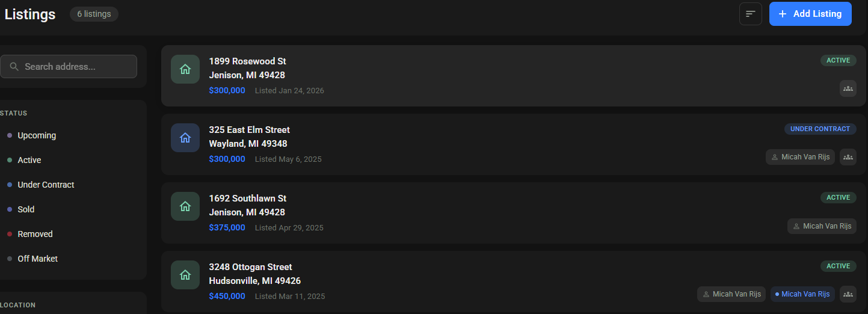
Task: Click house icon for 325 East Elm Street
Action: (185, 138)
